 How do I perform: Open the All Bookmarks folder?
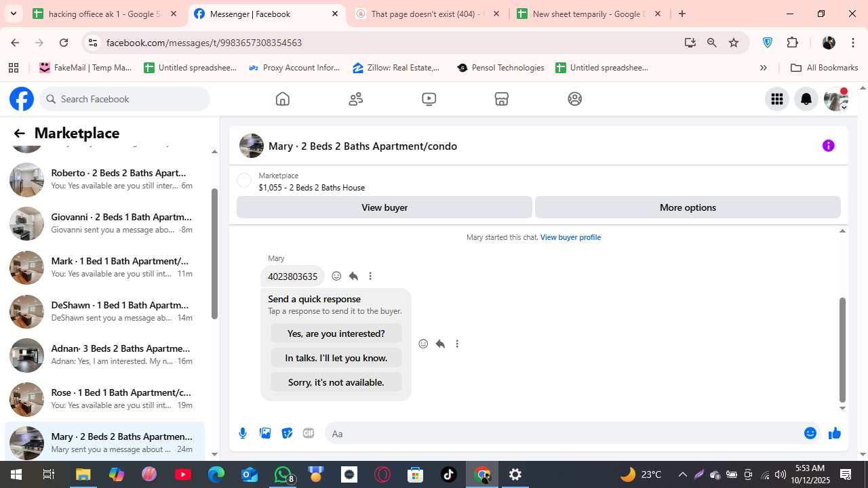tap(824, 68)
